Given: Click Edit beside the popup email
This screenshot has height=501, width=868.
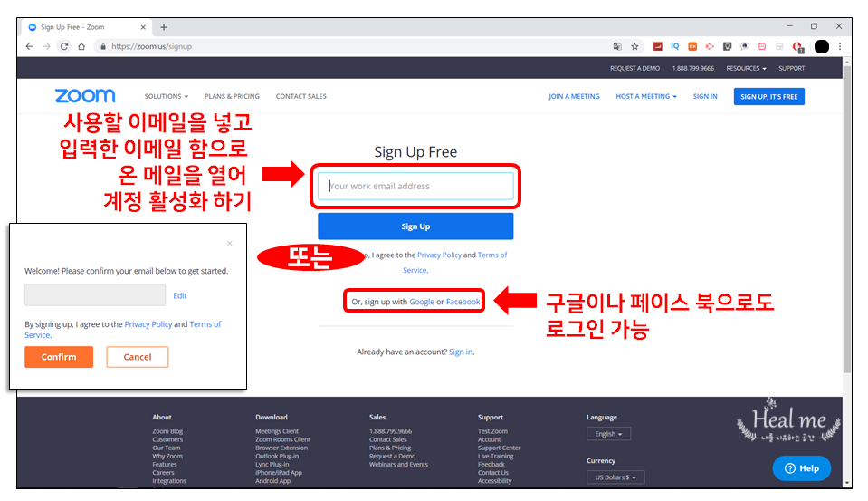Looking at the screenshot, I should (180, 296).
